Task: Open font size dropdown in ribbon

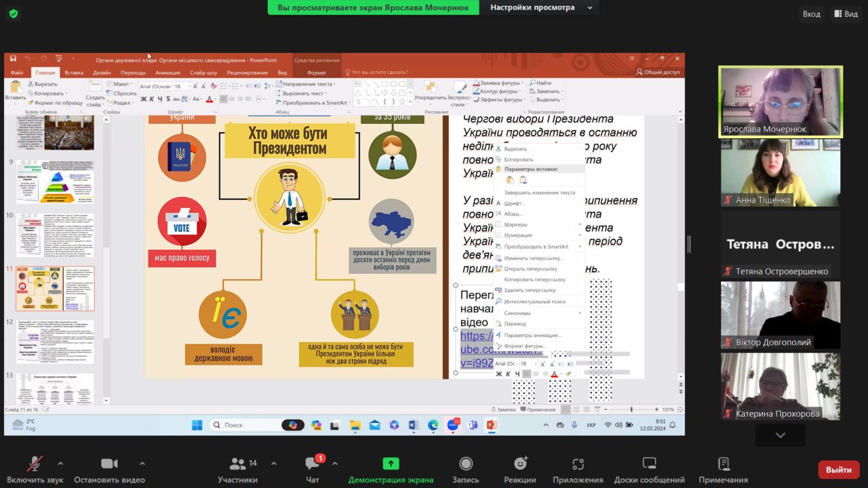Action: [189, 86]
